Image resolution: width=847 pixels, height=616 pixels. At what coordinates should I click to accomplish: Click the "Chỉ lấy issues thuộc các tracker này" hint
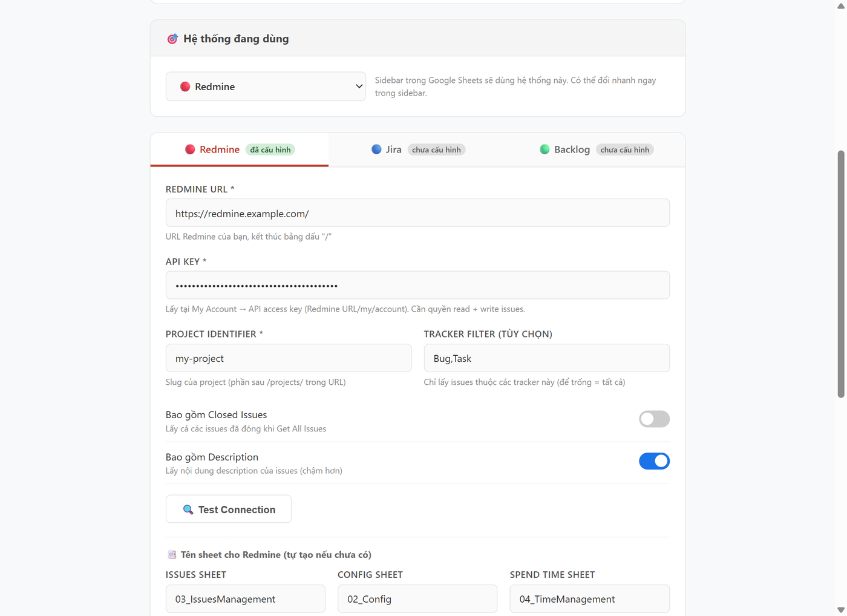coord(525,382)
